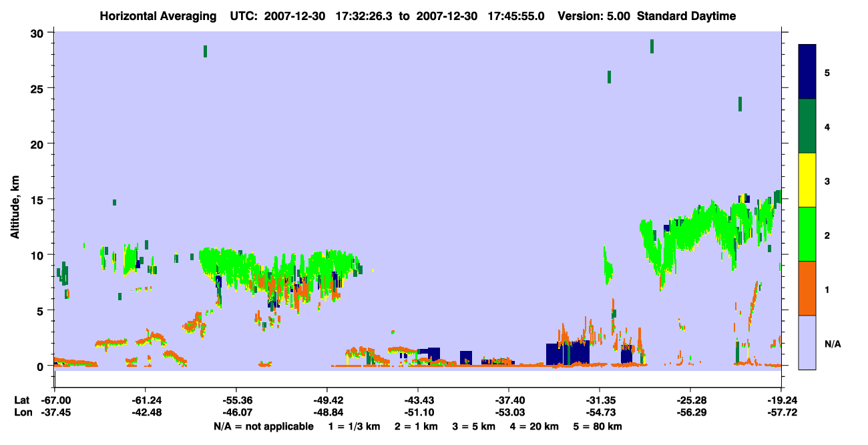Screen dimensions: 868x445
Task: Click legend text '5 = 80 km'
Action: [x=598, y=426]
